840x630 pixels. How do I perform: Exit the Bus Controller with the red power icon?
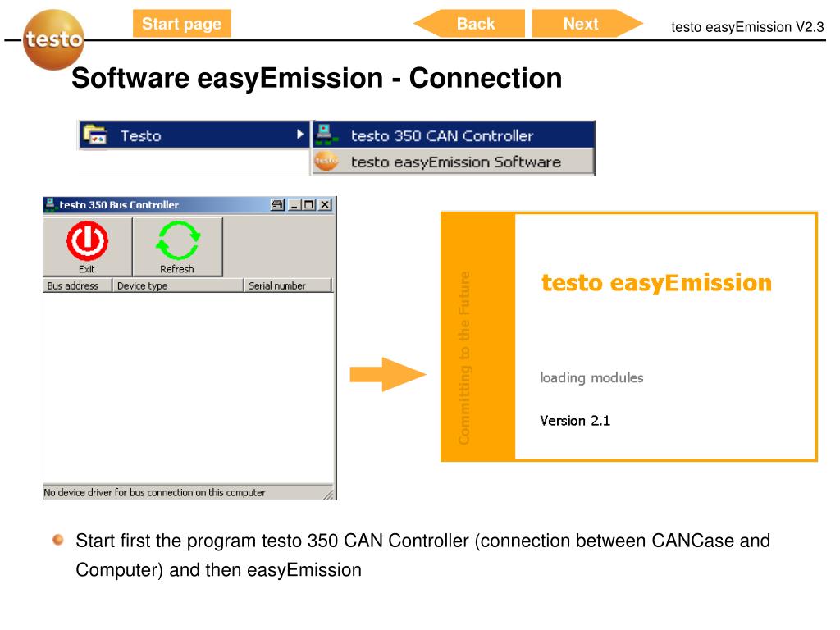87,246
